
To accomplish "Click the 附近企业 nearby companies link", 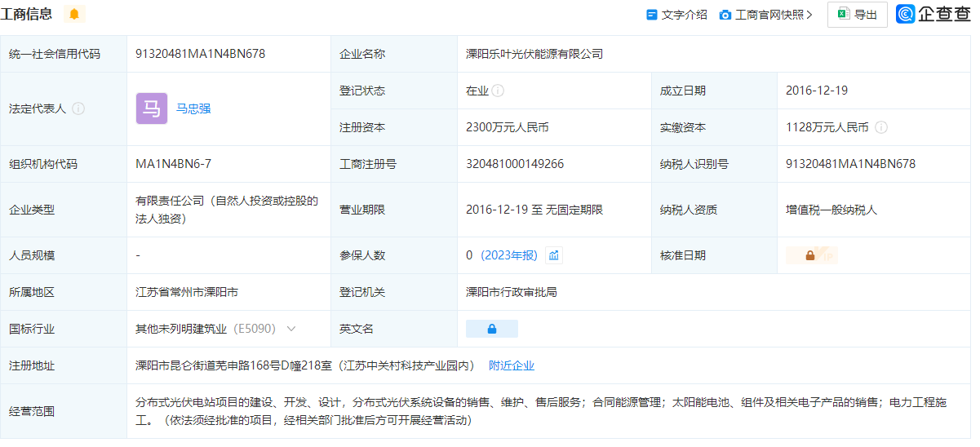I will point(512,365).
